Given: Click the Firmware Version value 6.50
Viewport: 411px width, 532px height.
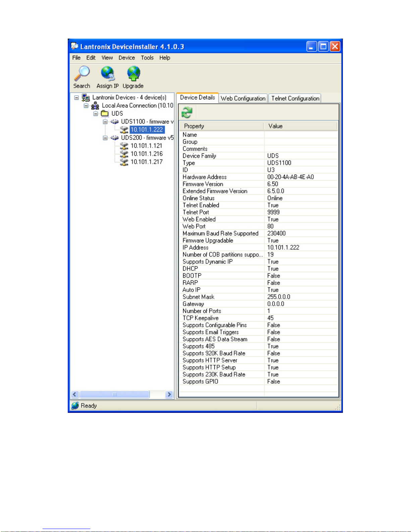Looking at the screenshot, I should tap(273, 184).
